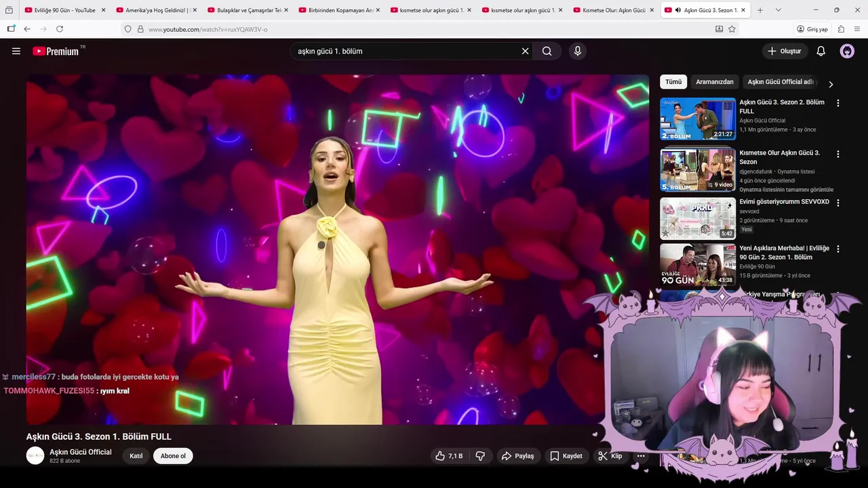Open the YouTube hamburger guide menu

click(16, 51)
